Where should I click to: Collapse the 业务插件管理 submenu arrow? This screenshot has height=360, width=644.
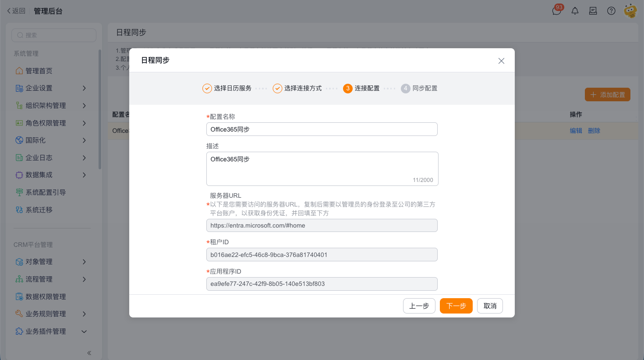pos(84,331)
